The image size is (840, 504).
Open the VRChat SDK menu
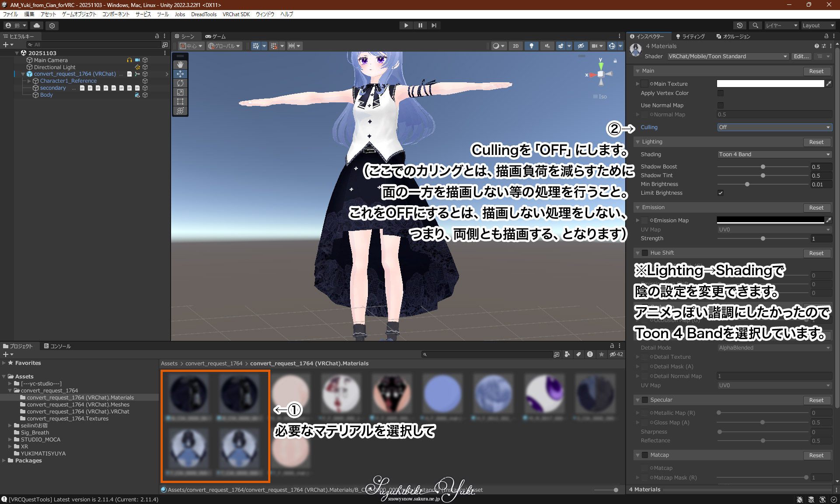236,14
